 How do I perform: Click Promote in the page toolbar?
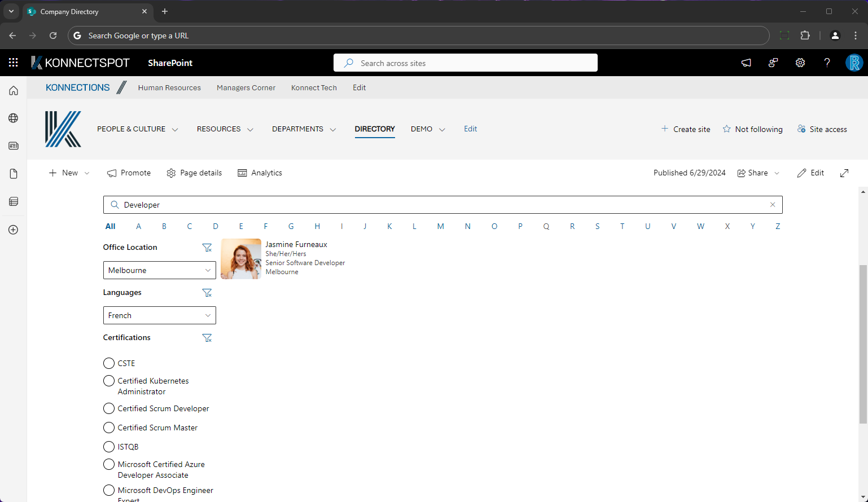pyautogui.click(x=129, y=173)
